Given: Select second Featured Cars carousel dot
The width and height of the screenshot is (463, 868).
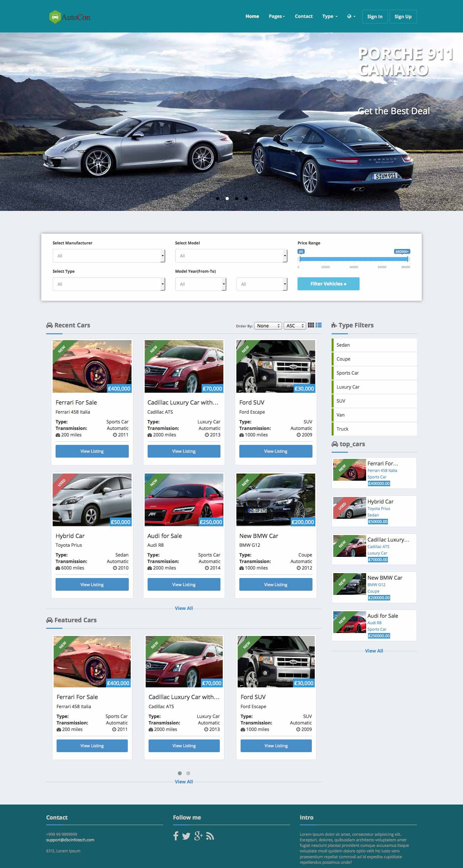Looking at the screenshot, I should click(188, 773).
